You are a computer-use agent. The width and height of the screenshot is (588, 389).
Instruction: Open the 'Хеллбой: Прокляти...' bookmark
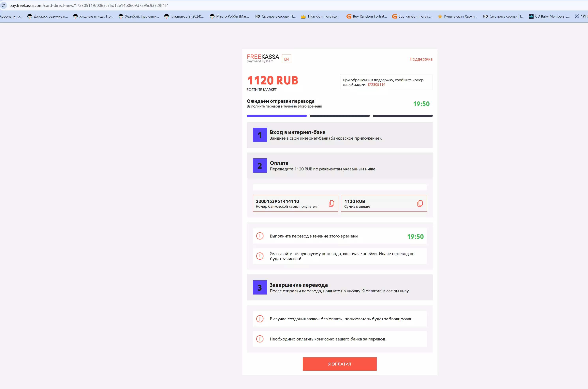coord(139,16)
